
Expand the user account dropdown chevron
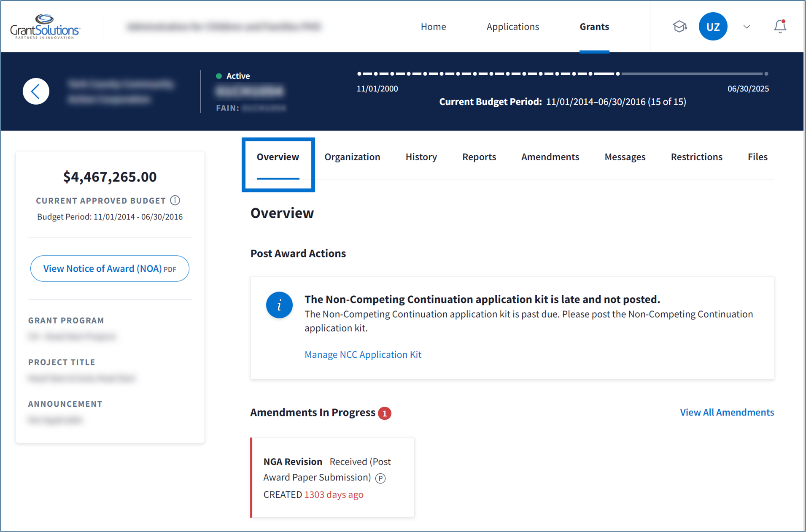(x=746, y=27)
